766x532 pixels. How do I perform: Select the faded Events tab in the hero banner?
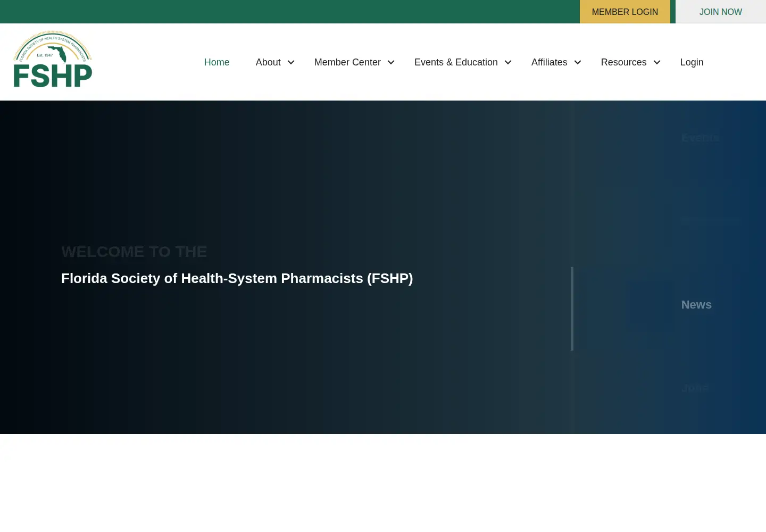700,138
